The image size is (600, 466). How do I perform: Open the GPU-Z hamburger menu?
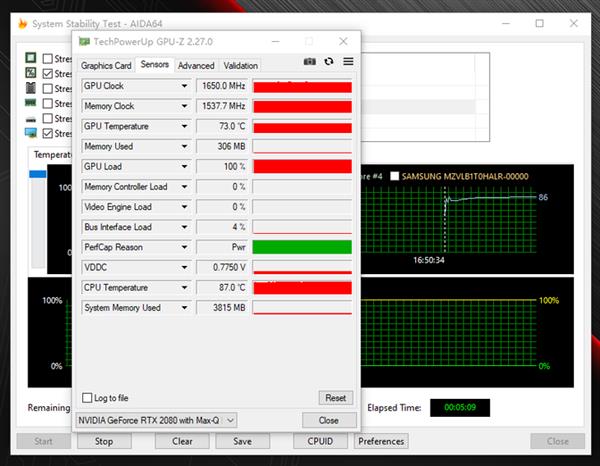[348, 62]
